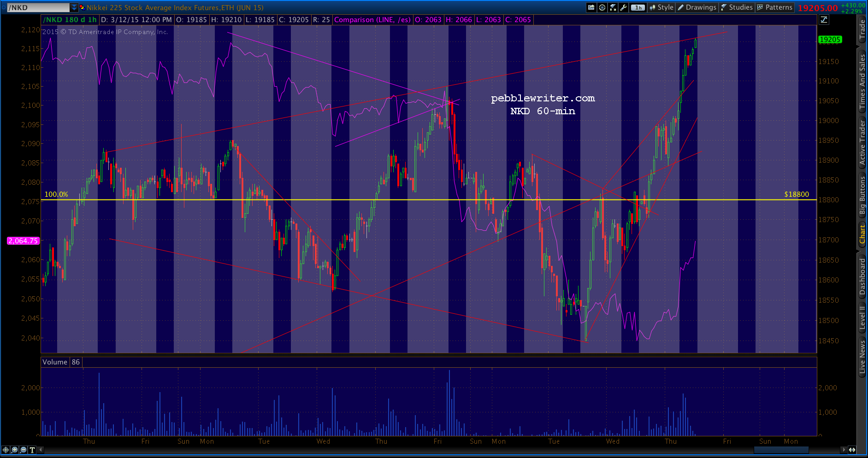Click the D: 3/12/15 12:00 PM readout

coord(136,20)
